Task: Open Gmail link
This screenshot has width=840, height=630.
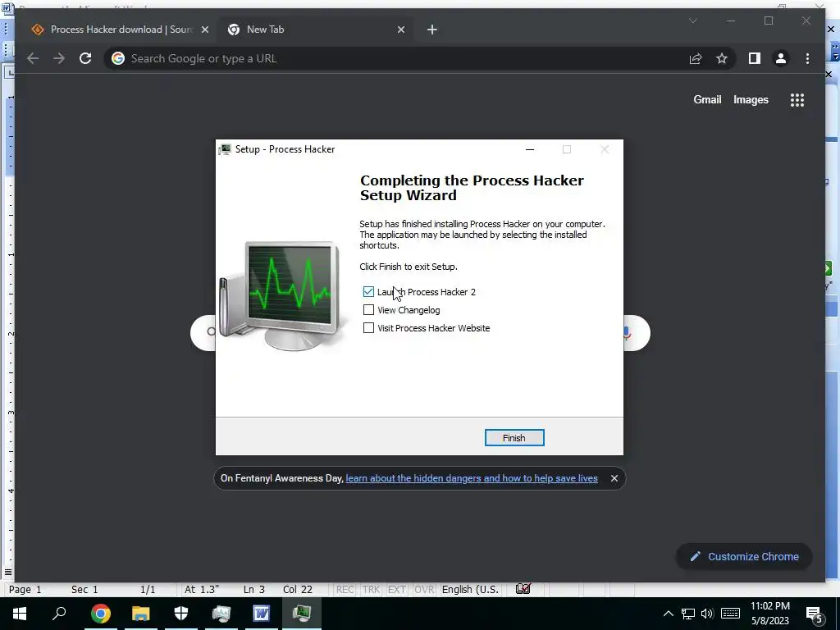Action: coord(707,99)
